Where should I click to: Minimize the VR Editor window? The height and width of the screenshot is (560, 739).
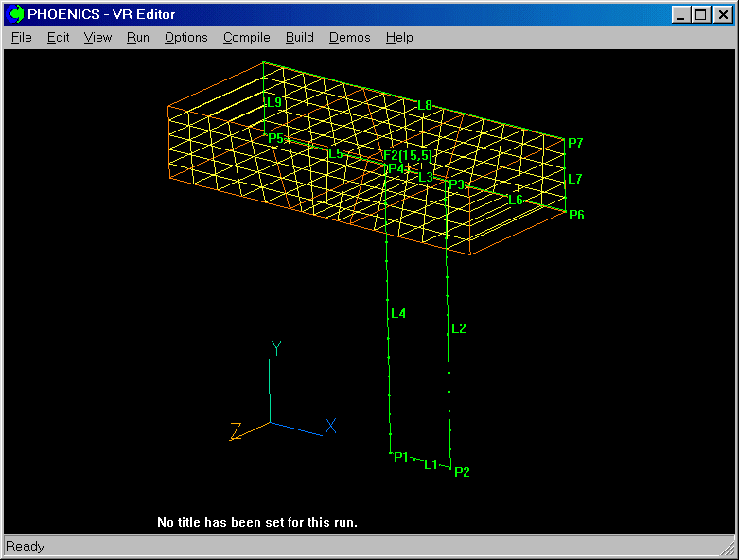pos(681,14)
